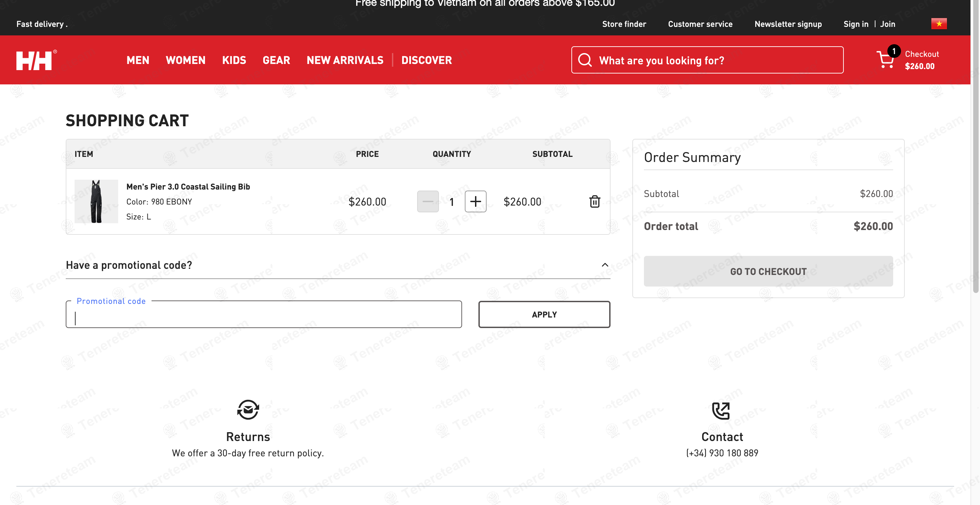Click the Vietnam flag country icon

(x=938, y=23)
